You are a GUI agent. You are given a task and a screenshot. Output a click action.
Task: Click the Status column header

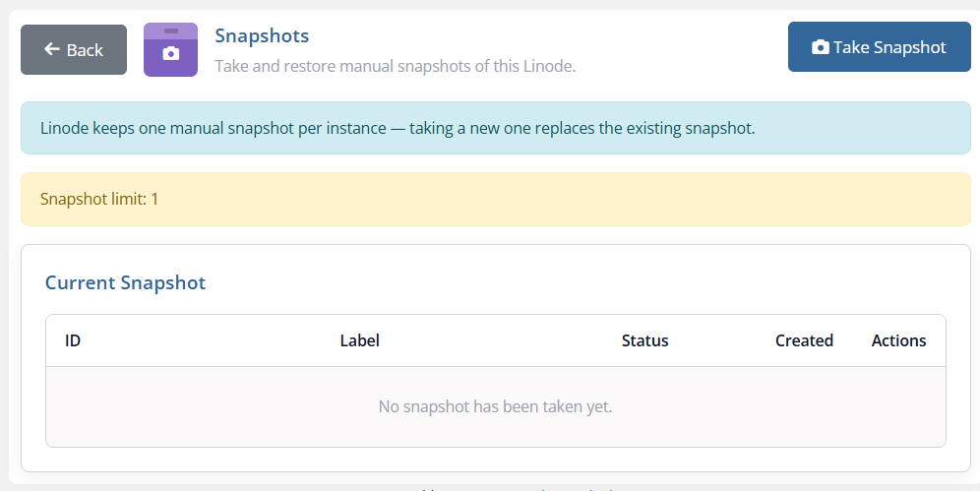tap(644, 340)
